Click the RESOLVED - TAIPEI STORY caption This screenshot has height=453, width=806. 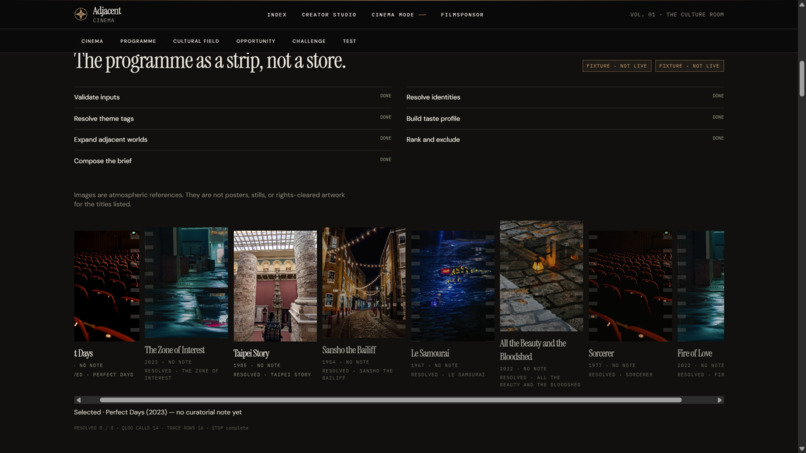coord(272,375)
